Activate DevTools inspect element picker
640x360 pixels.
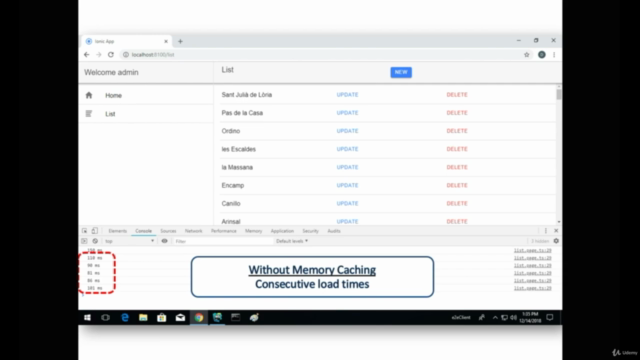[x=84, y=231]
